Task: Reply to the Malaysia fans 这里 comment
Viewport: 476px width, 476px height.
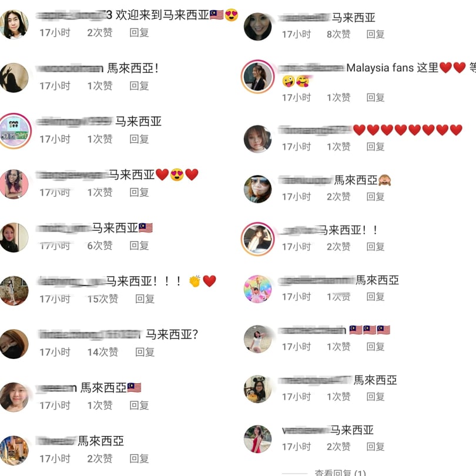Action: [376, 98]
